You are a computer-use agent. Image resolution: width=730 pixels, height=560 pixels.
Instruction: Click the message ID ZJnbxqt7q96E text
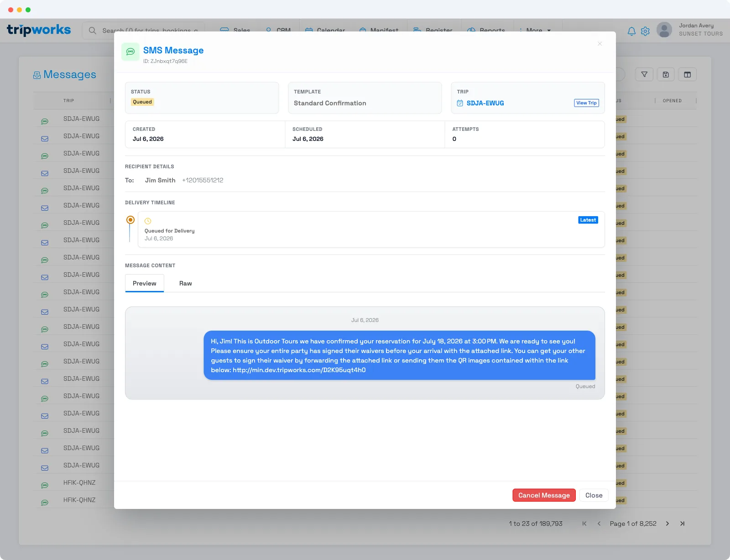pos(165,61)
